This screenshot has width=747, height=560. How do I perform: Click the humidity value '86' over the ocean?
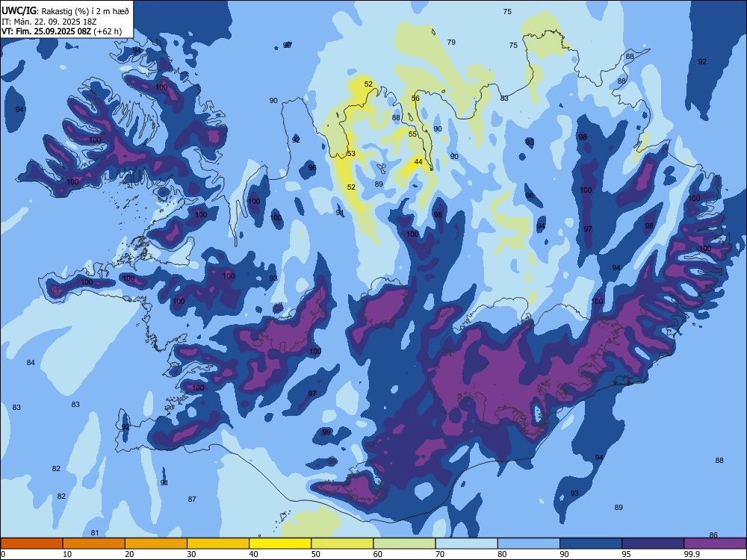pos(713,535)
